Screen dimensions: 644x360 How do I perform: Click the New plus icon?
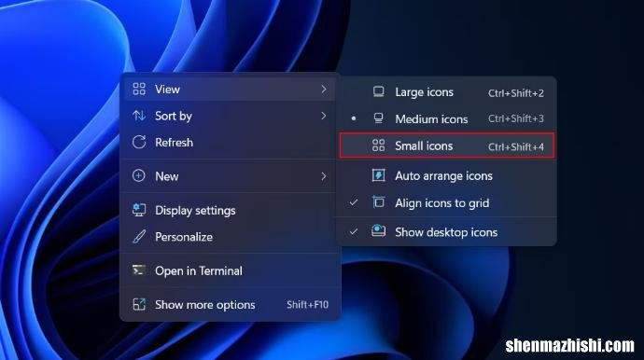click(x=139, y=175)
